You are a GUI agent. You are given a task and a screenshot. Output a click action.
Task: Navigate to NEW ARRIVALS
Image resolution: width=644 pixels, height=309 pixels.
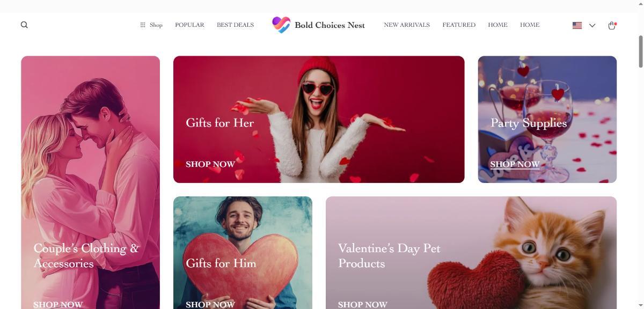pos(407,25)
